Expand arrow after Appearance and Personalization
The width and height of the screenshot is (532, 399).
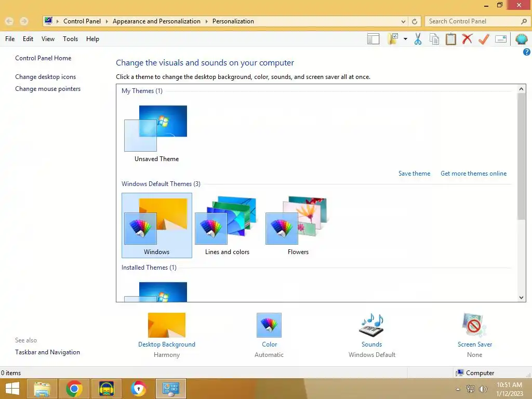pyautogui.click(x=206, y=21)
